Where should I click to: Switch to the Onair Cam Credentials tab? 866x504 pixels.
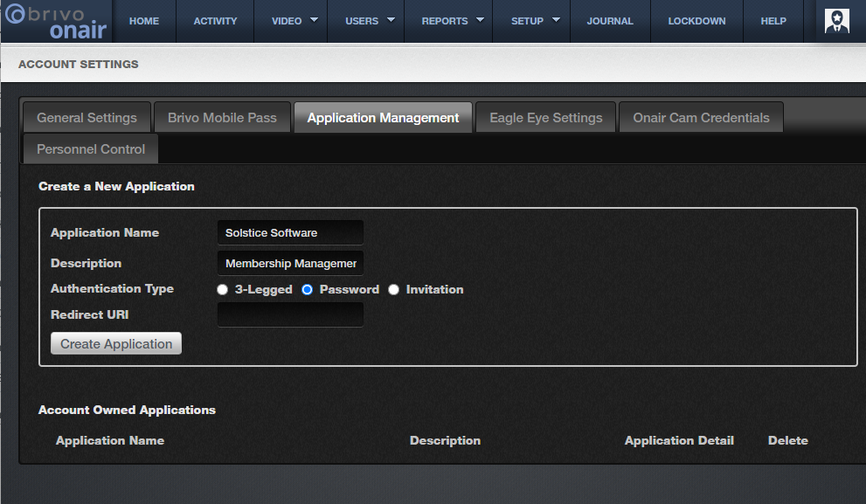click(701, 118)
